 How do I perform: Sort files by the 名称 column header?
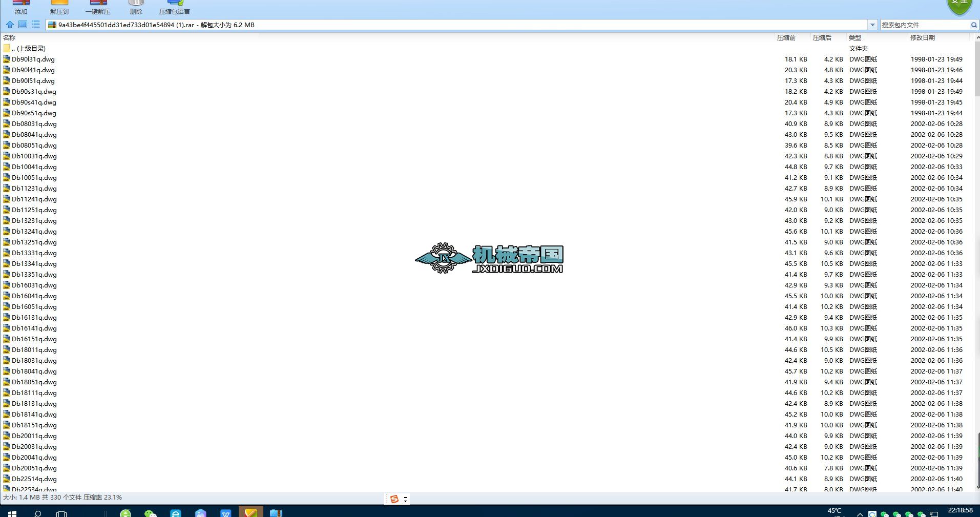9,37
